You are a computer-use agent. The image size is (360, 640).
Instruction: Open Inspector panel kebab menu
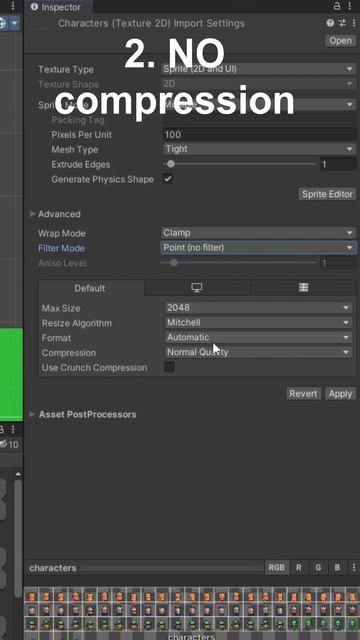click(x=350, y=6)
